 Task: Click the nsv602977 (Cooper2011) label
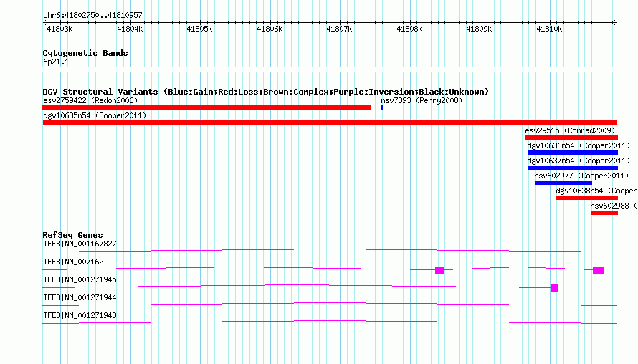(x=581, y=176)
